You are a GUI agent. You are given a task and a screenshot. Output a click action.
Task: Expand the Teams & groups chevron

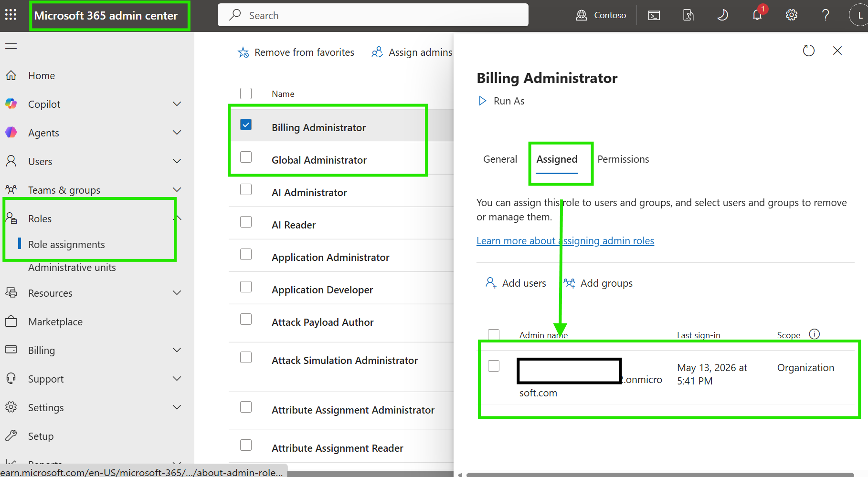[177, 189]
